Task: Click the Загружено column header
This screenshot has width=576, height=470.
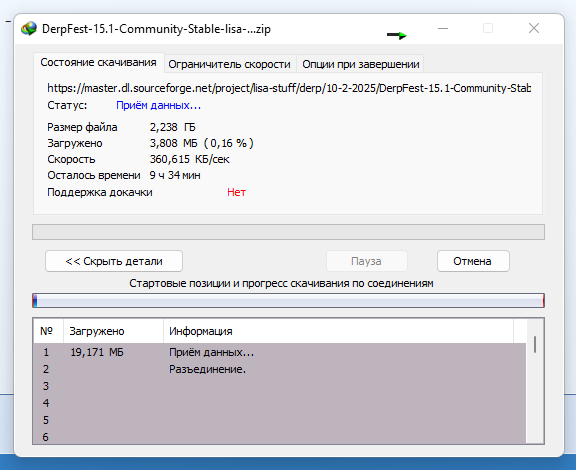Action: (114, 331)
